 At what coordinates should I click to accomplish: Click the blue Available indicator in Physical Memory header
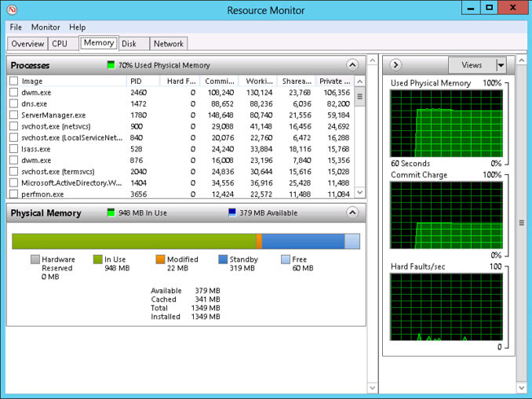point(232,213)
